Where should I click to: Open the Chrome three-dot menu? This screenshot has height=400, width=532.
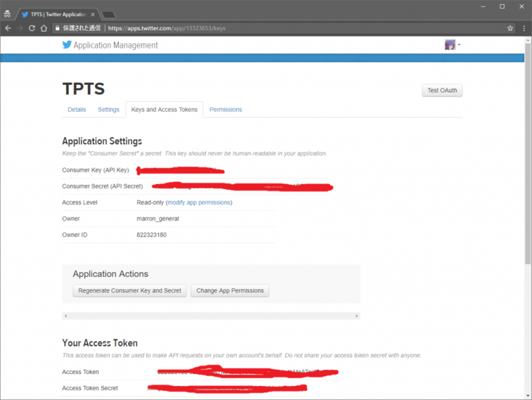524,28
